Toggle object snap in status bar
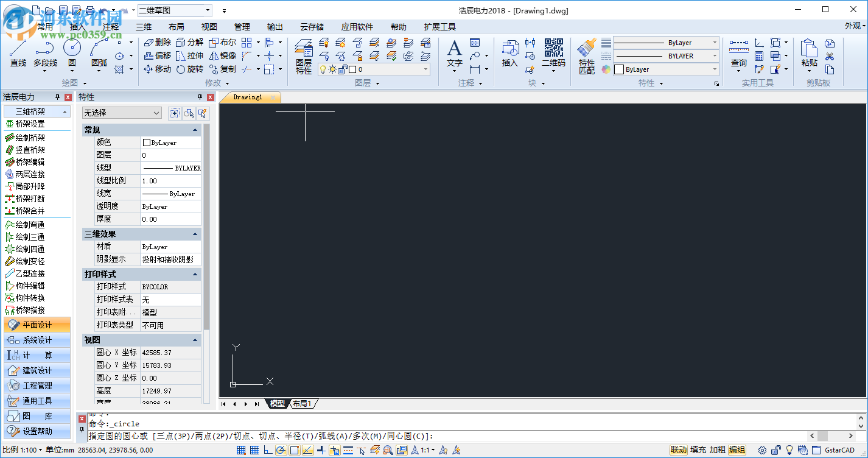868x458 pixels. pos(294,450)
